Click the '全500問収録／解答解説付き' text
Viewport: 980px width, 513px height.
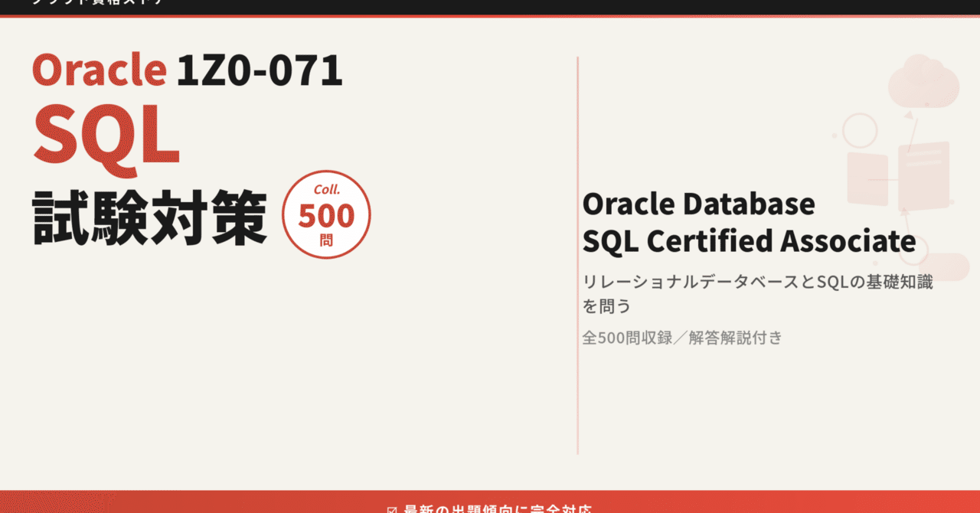pyautogui.click(x=682, y=338)
